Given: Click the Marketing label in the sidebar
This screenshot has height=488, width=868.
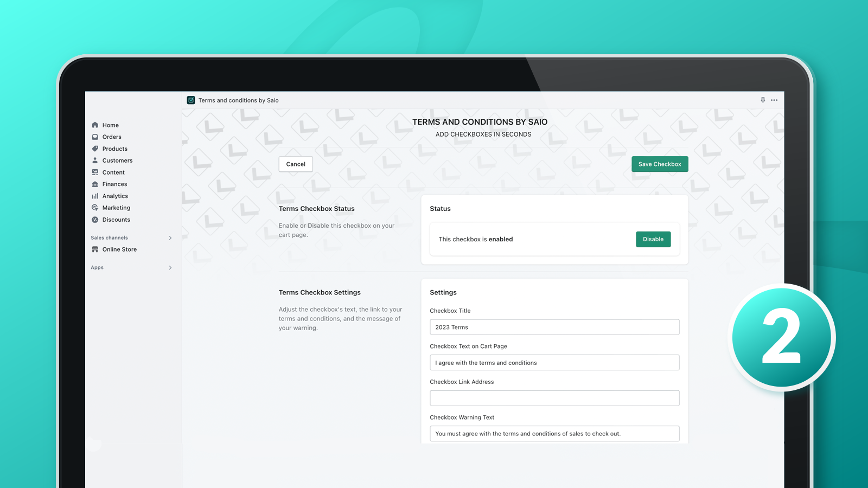Looking at the screenshot, I should [x=116, y=208].
